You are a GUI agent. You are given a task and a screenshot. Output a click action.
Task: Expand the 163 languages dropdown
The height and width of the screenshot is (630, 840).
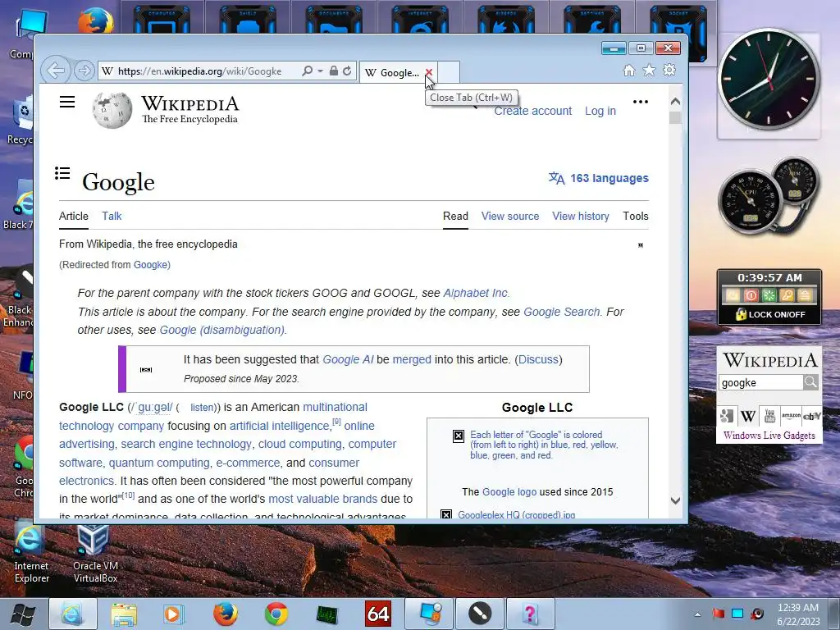[x=598, y=178]
